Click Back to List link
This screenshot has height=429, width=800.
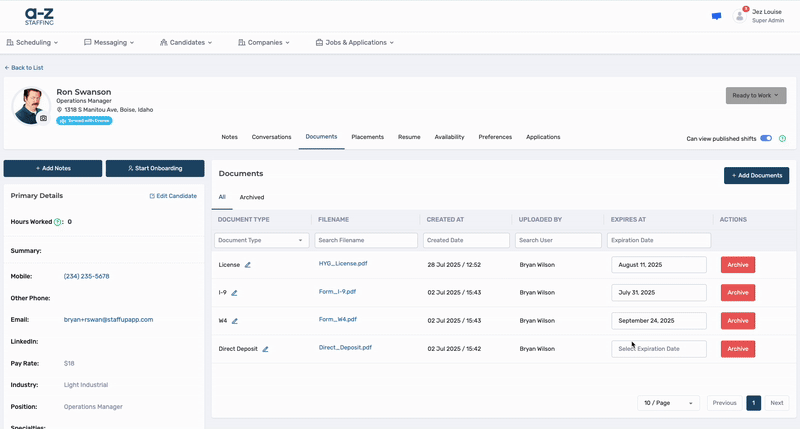(x=24, y=68)
